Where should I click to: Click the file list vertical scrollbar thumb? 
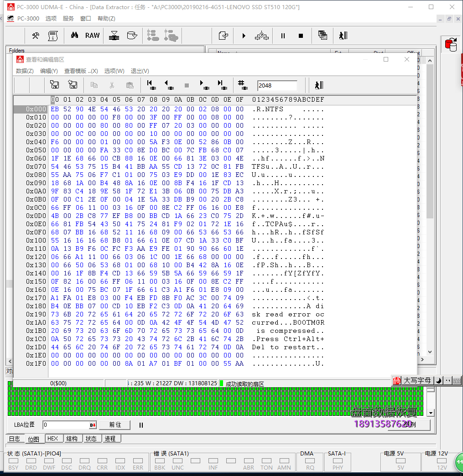[x=430, y=141]
